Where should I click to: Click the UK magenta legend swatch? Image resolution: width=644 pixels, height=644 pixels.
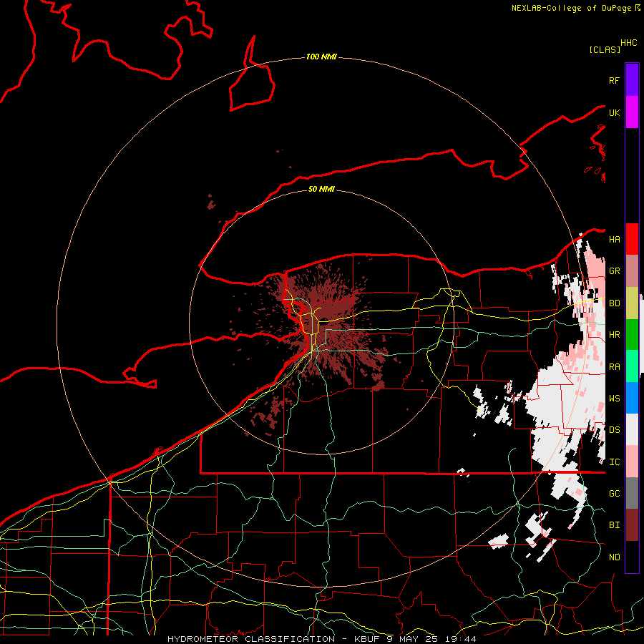632,112
